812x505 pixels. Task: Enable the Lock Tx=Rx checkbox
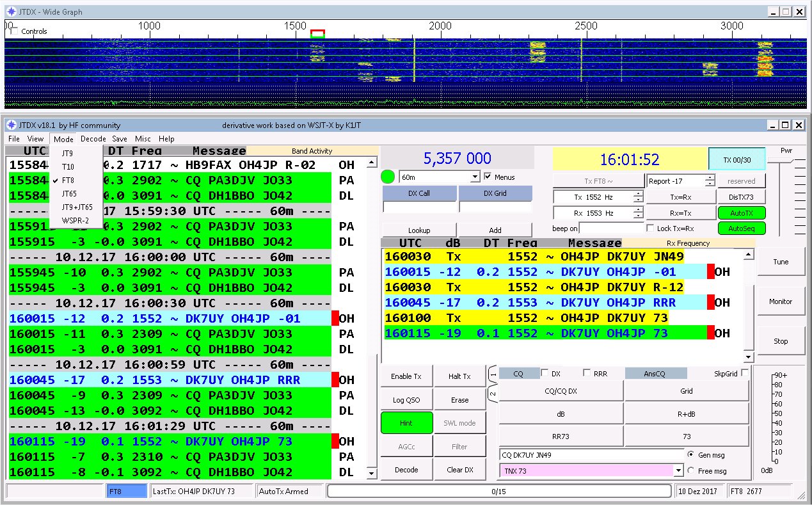point(650,228)
